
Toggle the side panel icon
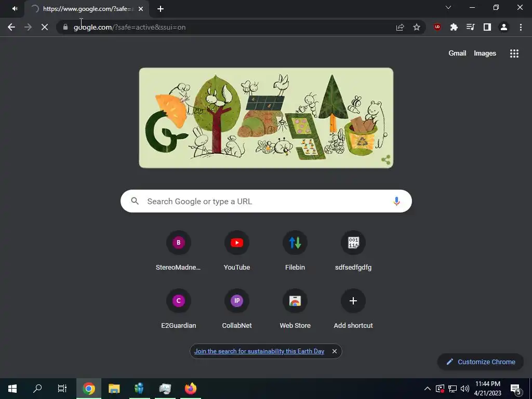487,27
